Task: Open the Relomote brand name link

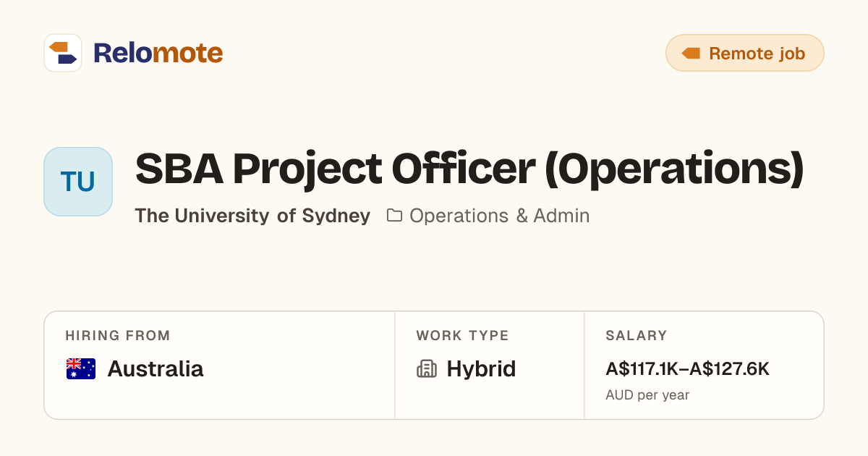Action: pos(158,53)
